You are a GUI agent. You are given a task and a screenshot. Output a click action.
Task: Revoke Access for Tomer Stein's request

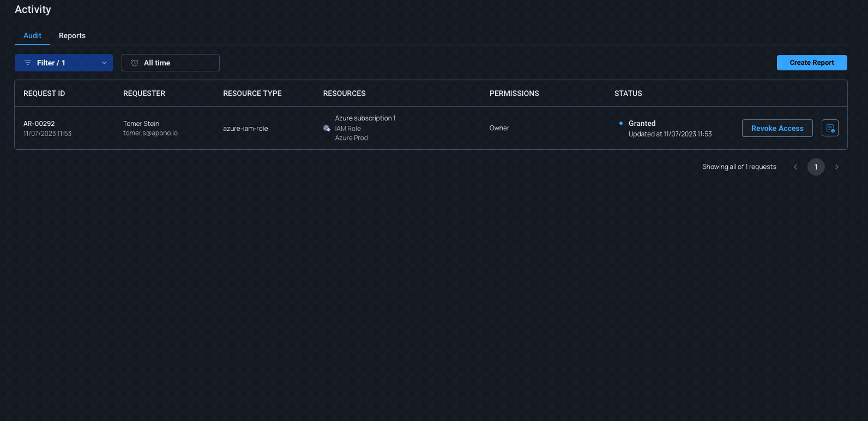pyautogui.click(x=777, y=128)
